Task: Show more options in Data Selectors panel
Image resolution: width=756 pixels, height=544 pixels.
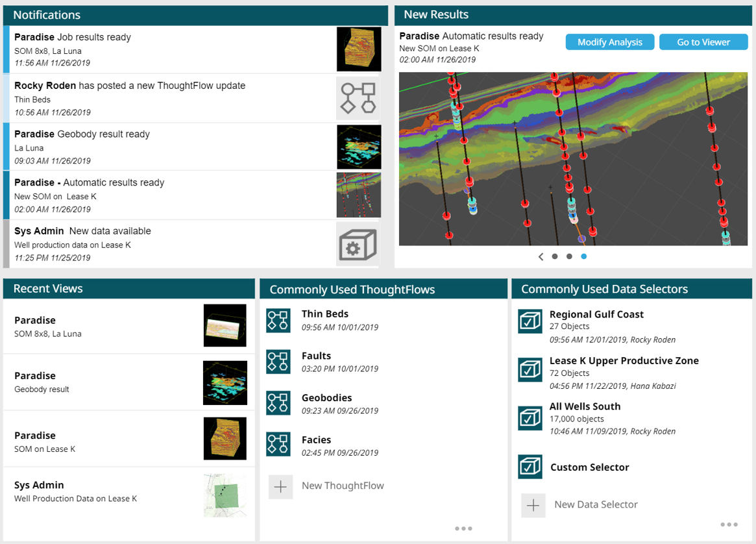Action: (729, 525)
